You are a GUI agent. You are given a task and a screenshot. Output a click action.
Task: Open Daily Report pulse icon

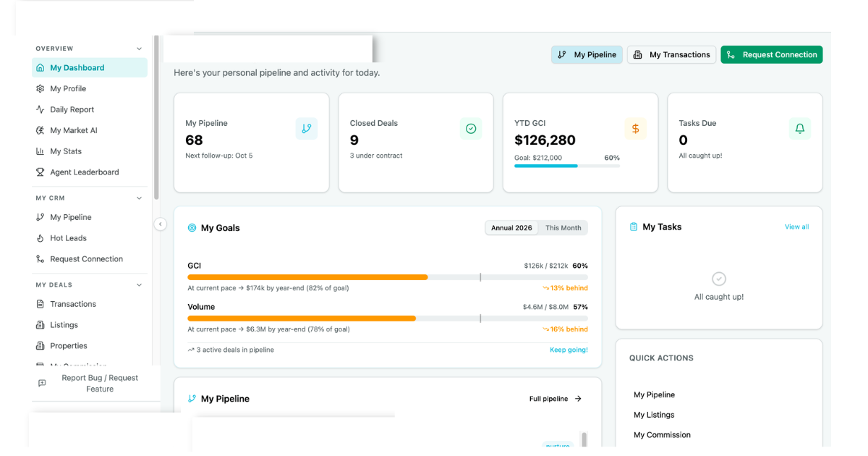pos(41,110)
